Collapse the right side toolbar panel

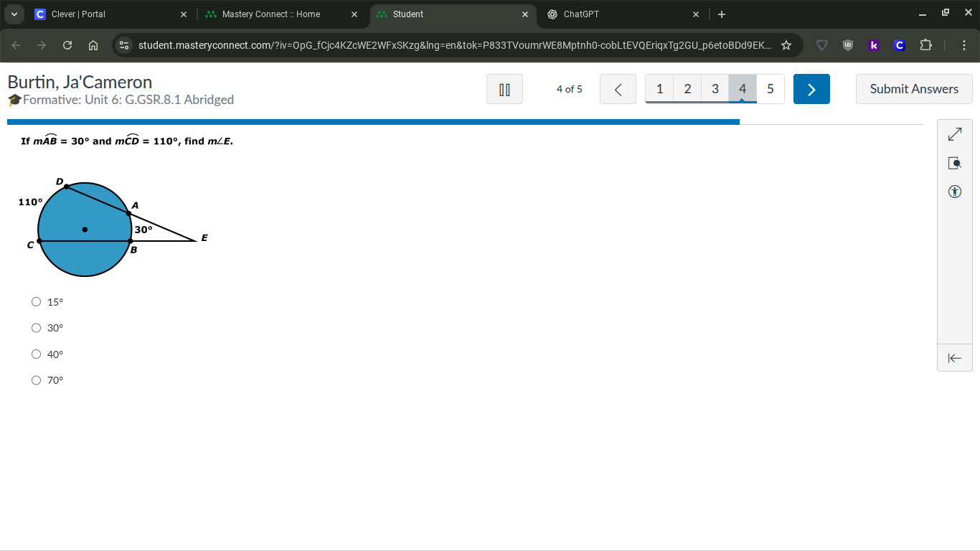(955, 358)
